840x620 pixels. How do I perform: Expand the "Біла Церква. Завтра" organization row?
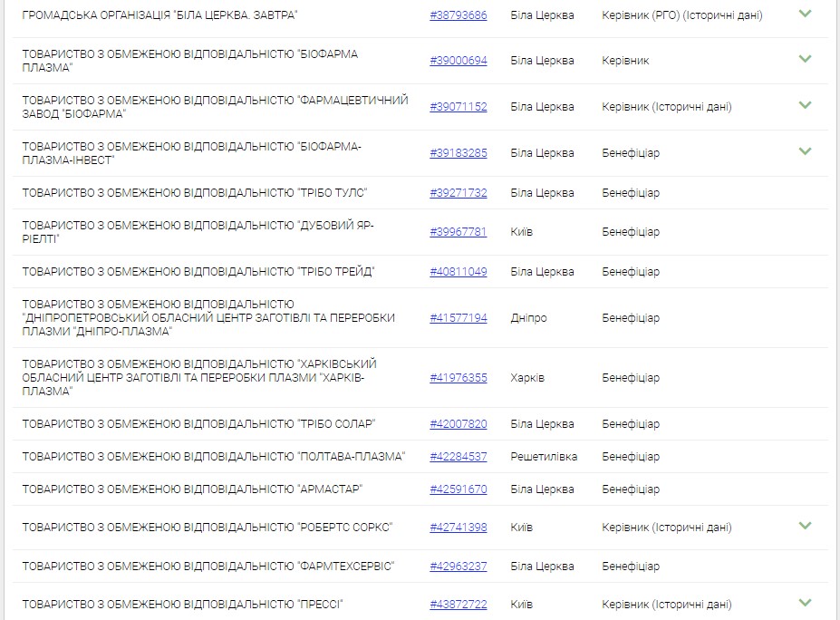coord(805,15)
